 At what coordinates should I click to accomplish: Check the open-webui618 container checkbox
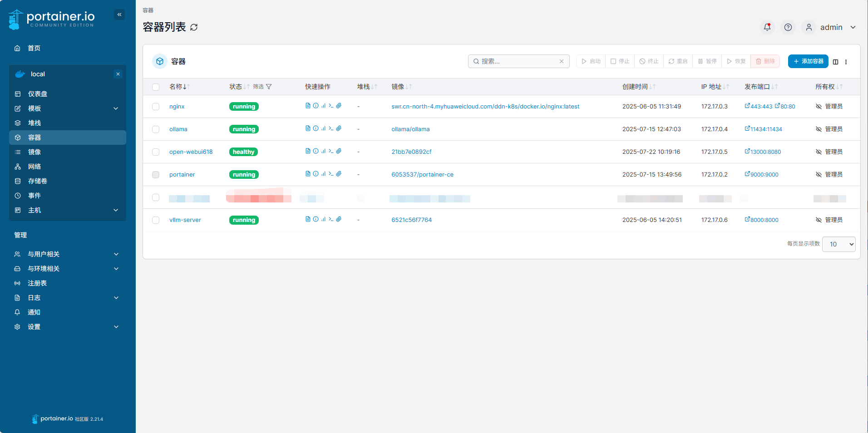pos(156,152)
